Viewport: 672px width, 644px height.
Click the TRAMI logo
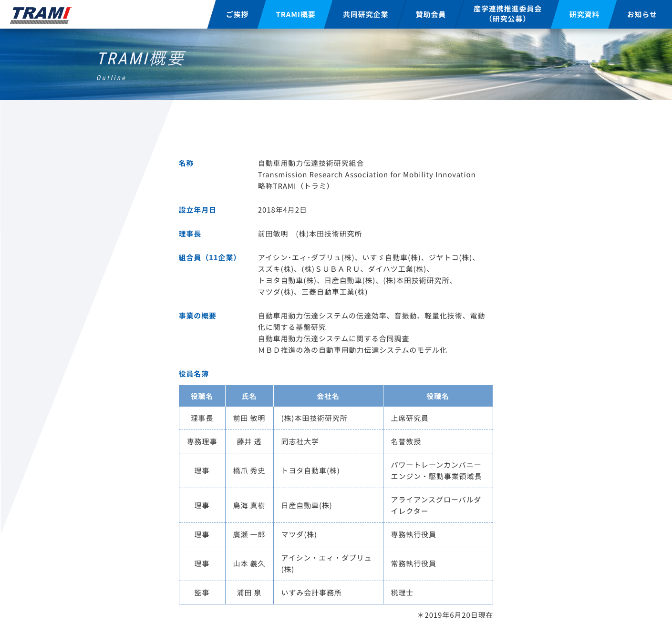click(41, 15)
